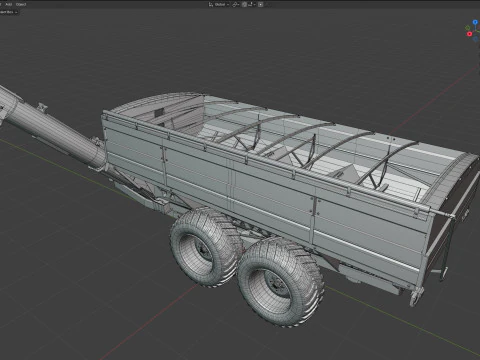Click the red X axis gizmo ball
This screenshot has height=360, width=480.
(x=469, y=34)
